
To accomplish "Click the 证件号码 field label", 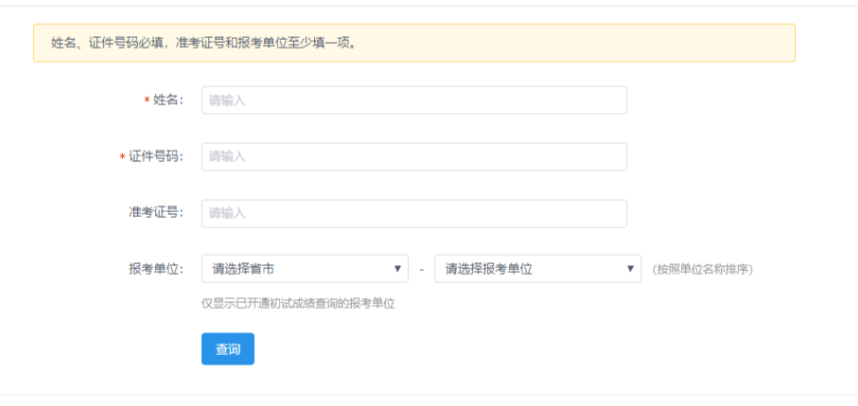I will pyautogui.click(x=156, y=157).
